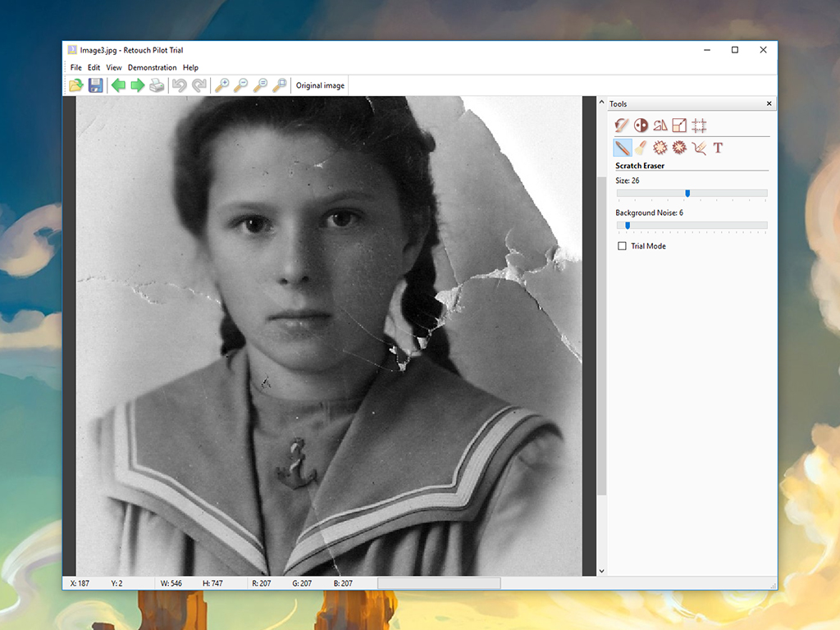This screenshot has width=840, height=630.
Task: Enable the Trial Mode checkbox
Action: coord(622,246)
